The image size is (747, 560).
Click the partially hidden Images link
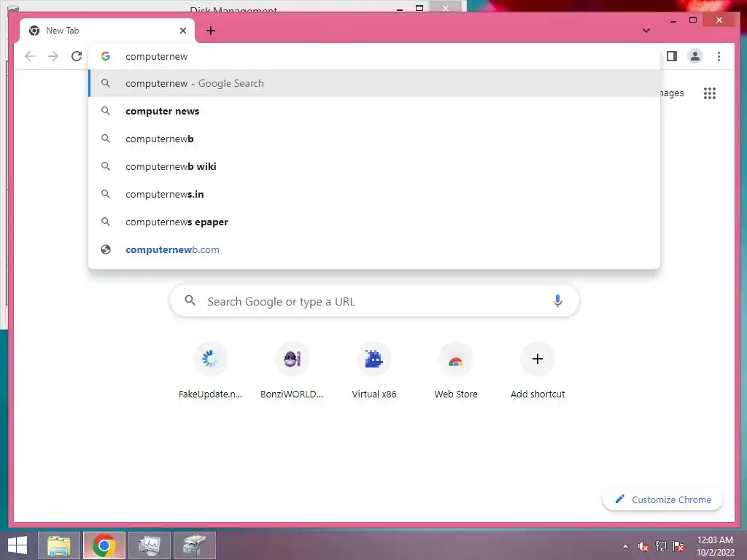tap(672, 93)
